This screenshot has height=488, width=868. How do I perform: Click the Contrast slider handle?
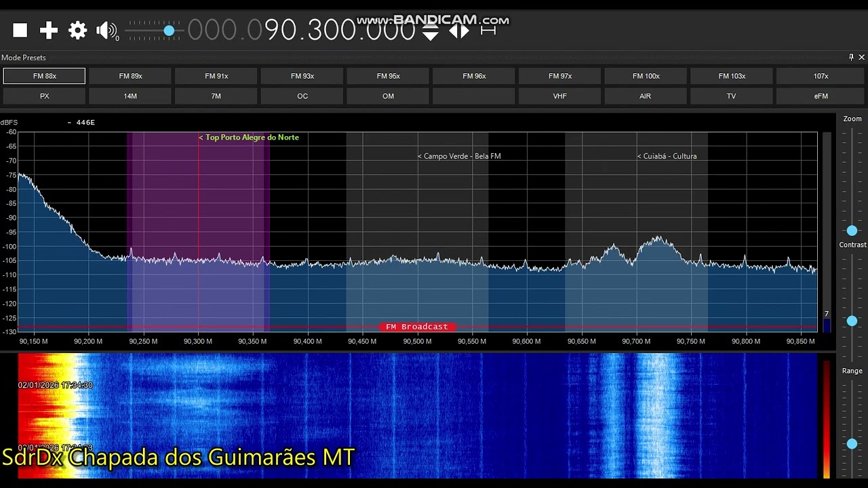852,321
